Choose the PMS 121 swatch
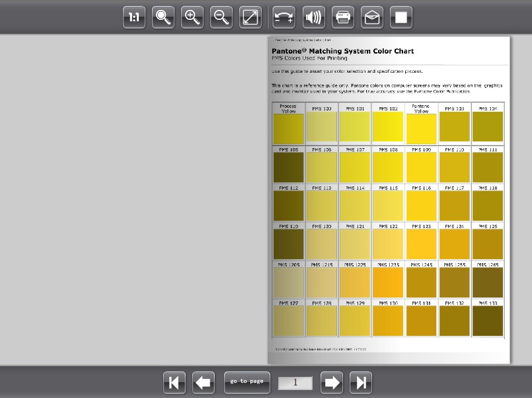 tap(355, 244)
